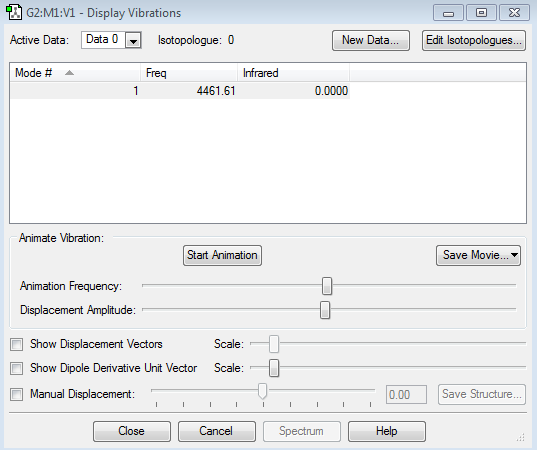Select vibration mode 1 row
Screen dimensions: 537x450
point(180,91)
